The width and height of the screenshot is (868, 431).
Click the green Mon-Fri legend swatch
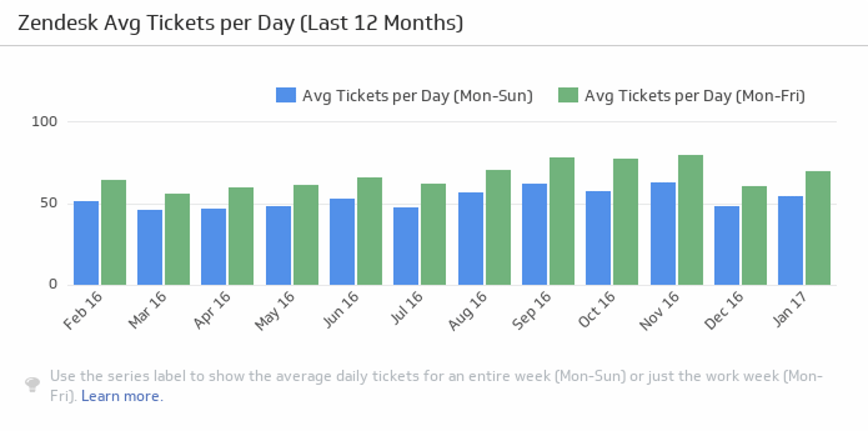pos(568,95)
